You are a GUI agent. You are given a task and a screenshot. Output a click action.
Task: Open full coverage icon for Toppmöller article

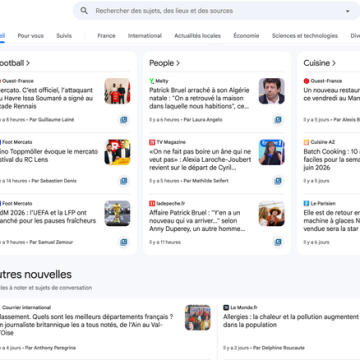click(124, 181)
